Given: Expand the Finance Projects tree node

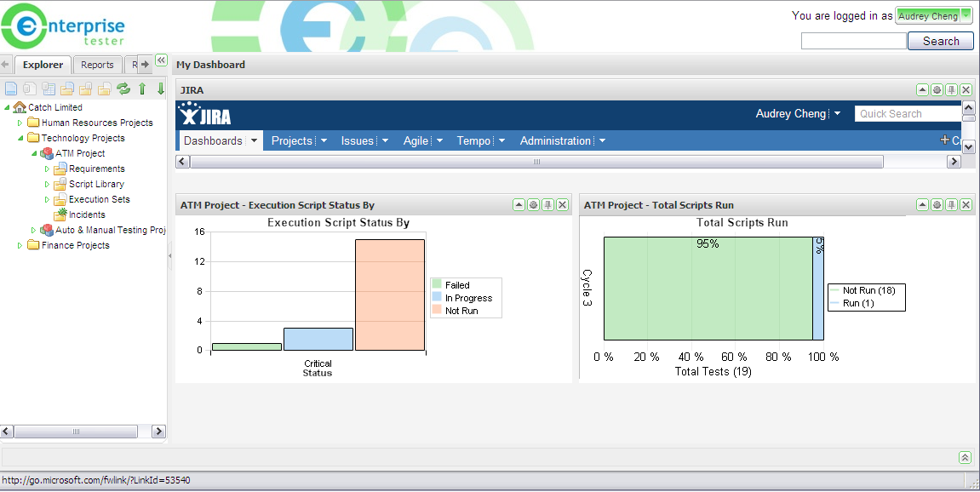Looking at the screenshot, I should 20,245.
